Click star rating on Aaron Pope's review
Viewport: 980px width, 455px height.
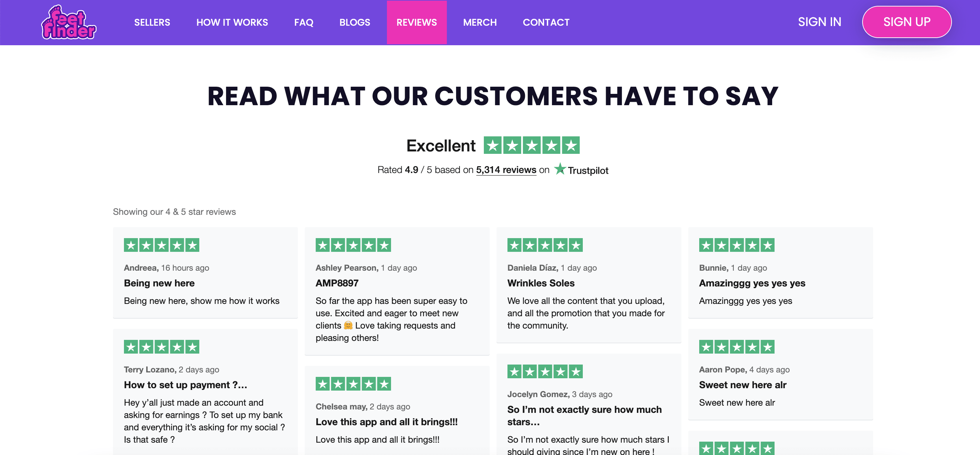point(737,347)
